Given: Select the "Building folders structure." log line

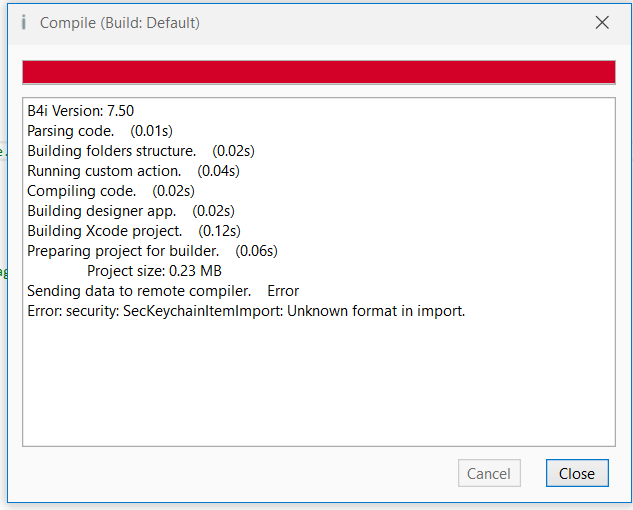Looking at the screenshot, I should pyautogui.click(x=111, y=151).
